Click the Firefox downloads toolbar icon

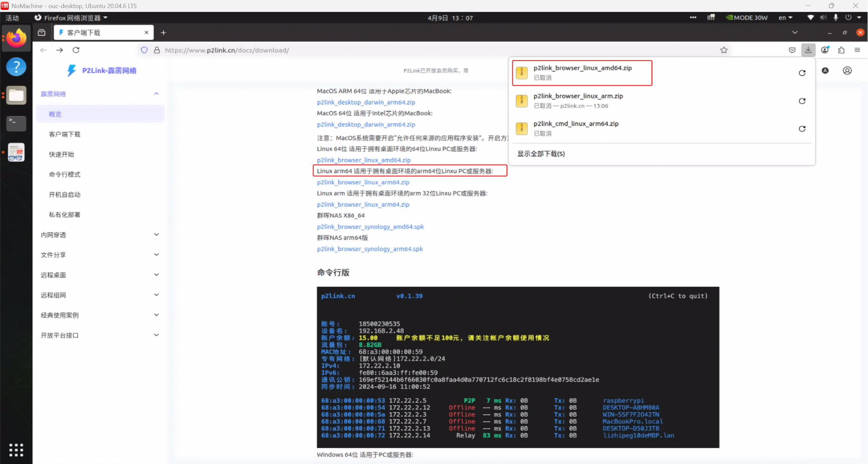808,50
